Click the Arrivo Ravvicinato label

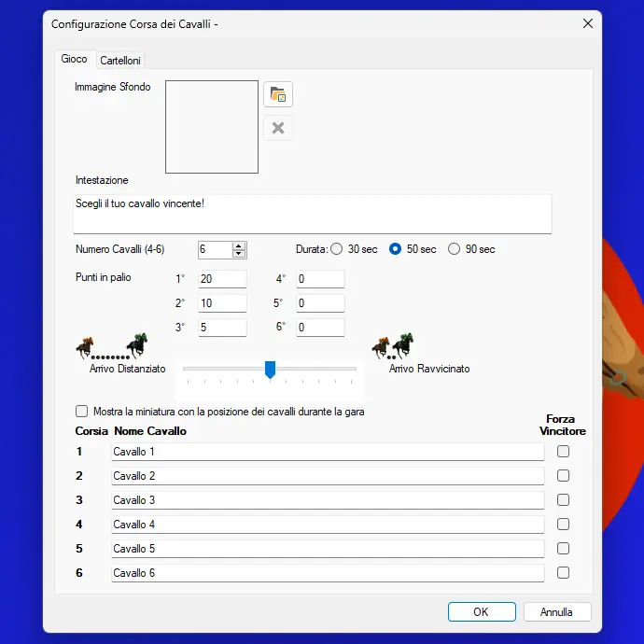pos(429,369)
